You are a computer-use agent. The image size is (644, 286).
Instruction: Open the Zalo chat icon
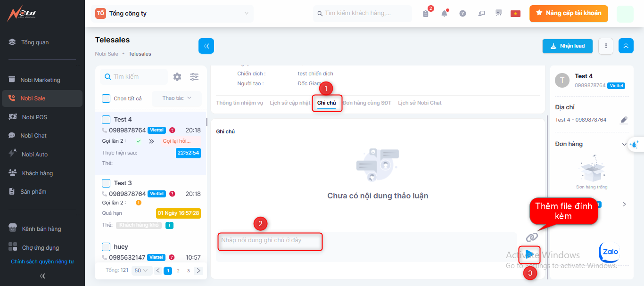(609, 253)
